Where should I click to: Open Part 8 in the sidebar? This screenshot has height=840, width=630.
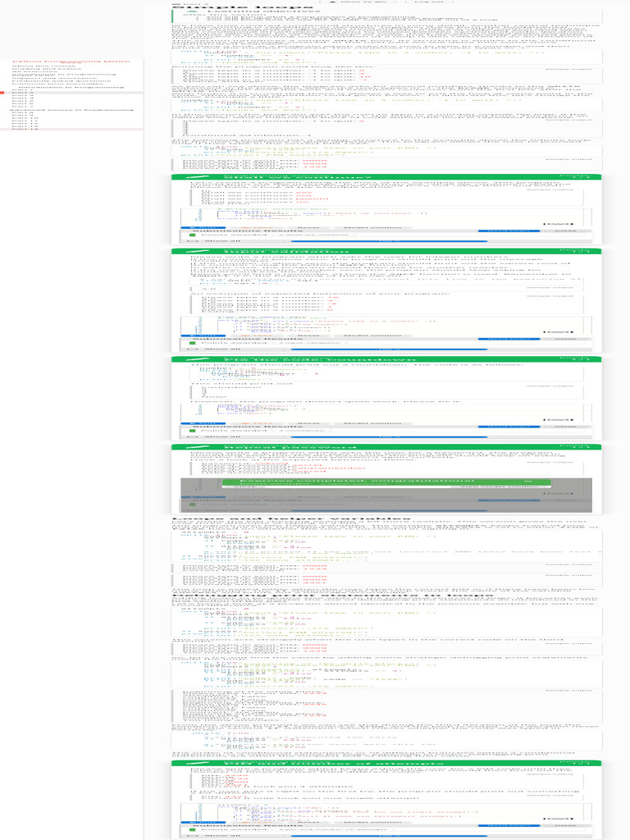click(x=22, y=112)
